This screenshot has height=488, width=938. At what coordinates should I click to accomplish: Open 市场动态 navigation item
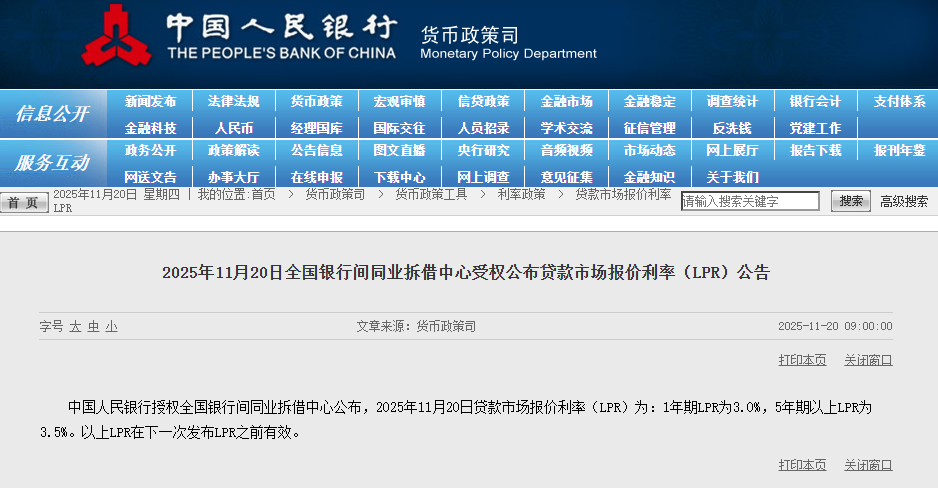point(650,151)
